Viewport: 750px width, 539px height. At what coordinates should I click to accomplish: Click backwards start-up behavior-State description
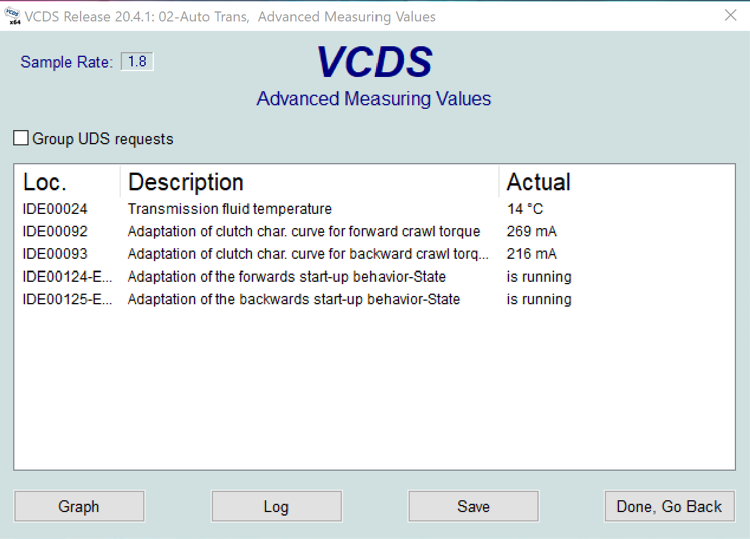[x=294, y=299]
